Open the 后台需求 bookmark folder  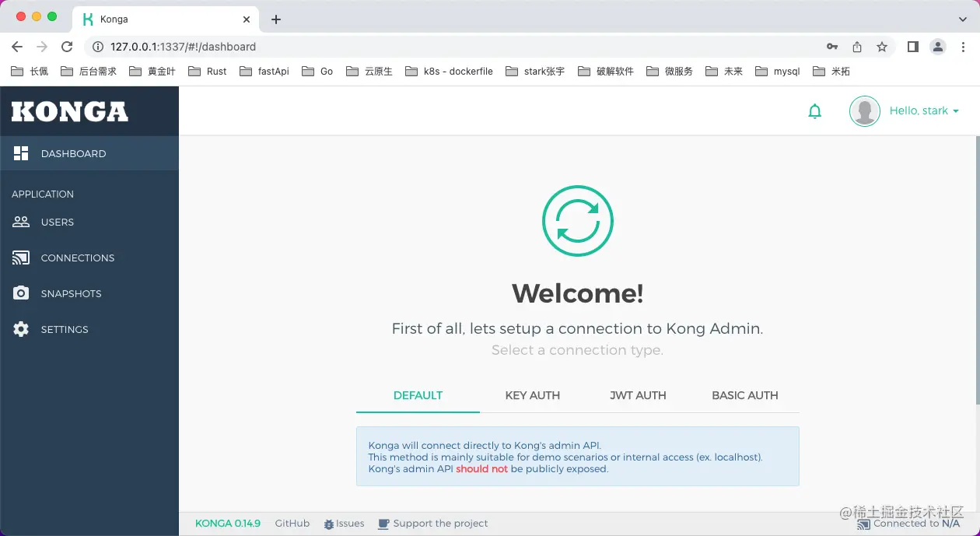(x=88, y=71)
